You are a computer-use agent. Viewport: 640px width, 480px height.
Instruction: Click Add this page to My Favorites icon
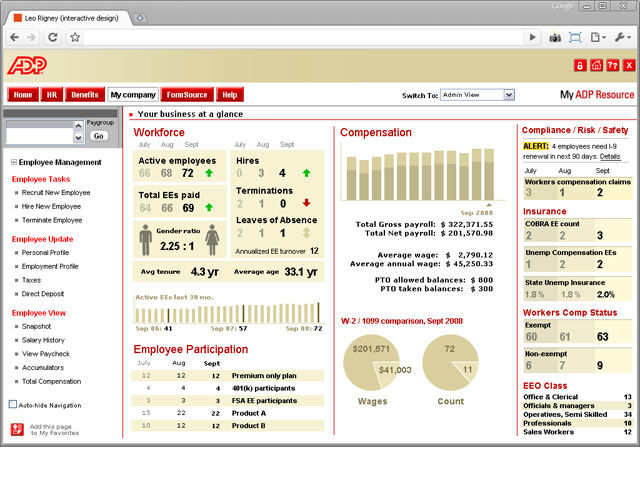pyautogui.click(x=17, y=429)
